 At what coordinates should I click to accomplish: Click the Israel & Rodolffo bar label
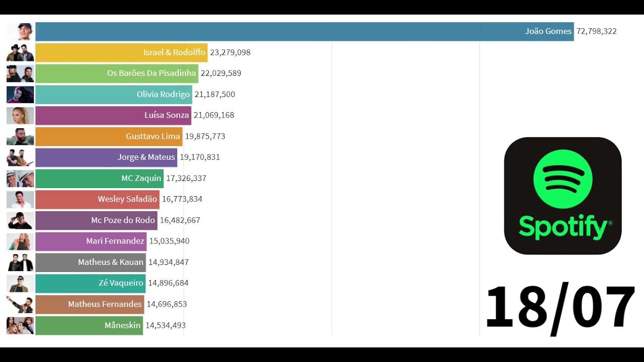(174, 52)
